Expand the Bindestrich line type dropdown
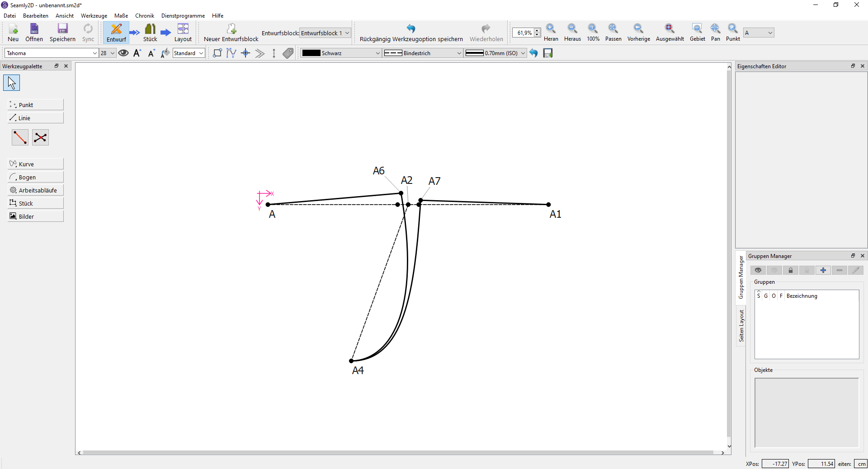 (422, 53)
